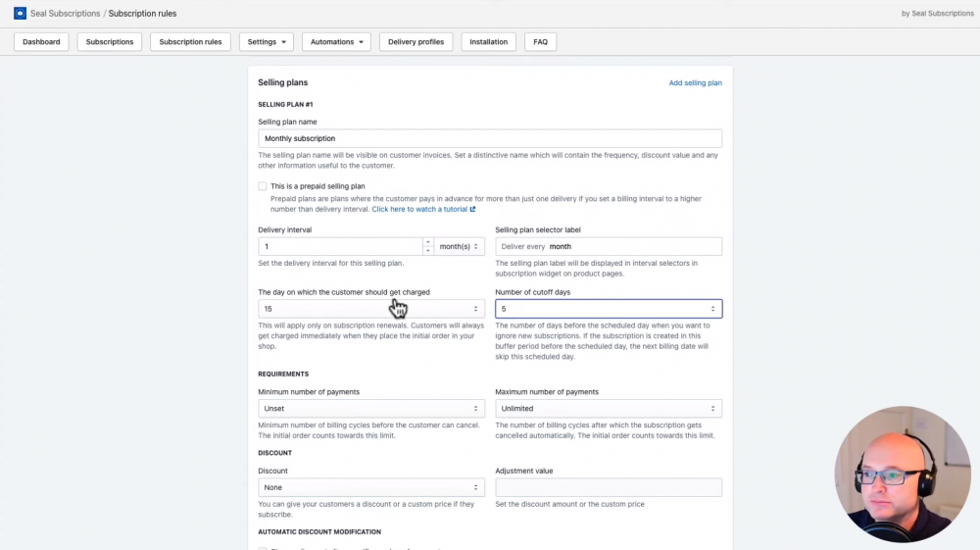Open the Settings menu
Screen dimensions: 980x550
coord(266,42)
